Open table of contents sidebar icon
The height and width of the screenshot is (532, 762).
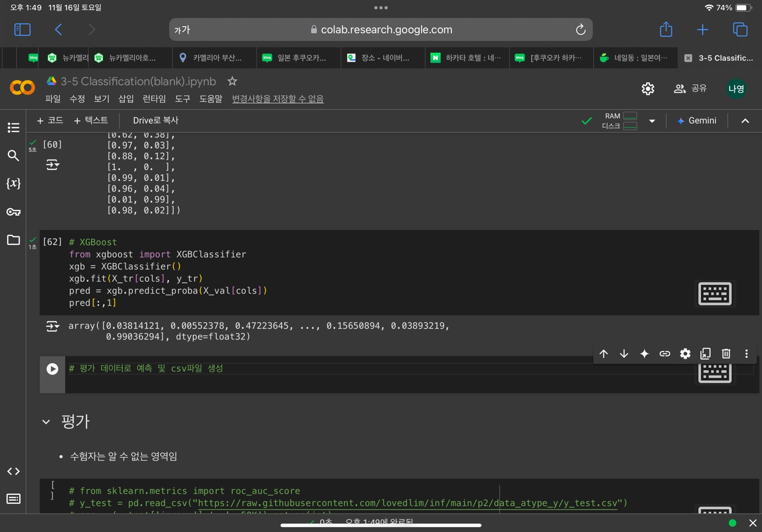13,127
